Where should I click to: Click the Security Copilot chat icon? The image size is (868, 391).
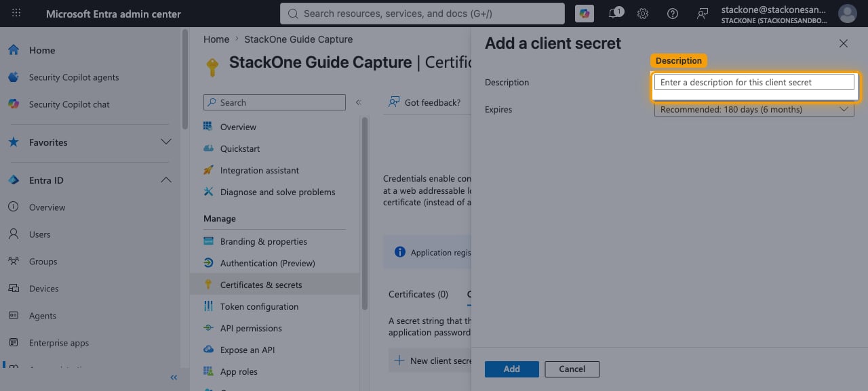tap(13, 104)
